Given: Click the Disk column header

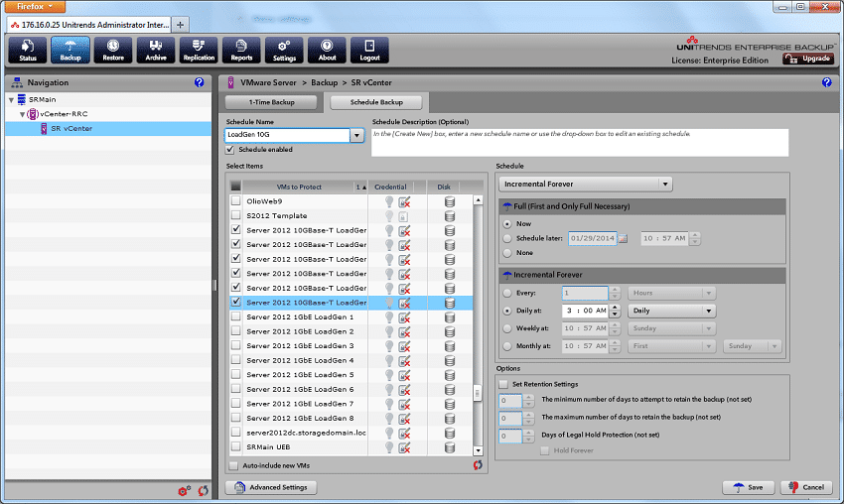Looking at the screenshot, I should pyautogui.click(x=444, y=187).
